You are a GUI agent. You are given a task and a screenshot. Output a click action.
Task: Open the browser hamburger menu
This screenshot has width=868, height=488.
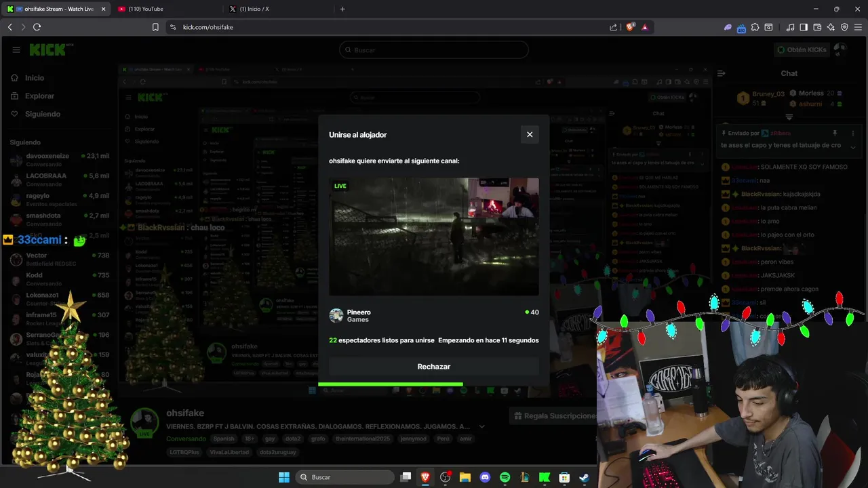coord(859,27)
